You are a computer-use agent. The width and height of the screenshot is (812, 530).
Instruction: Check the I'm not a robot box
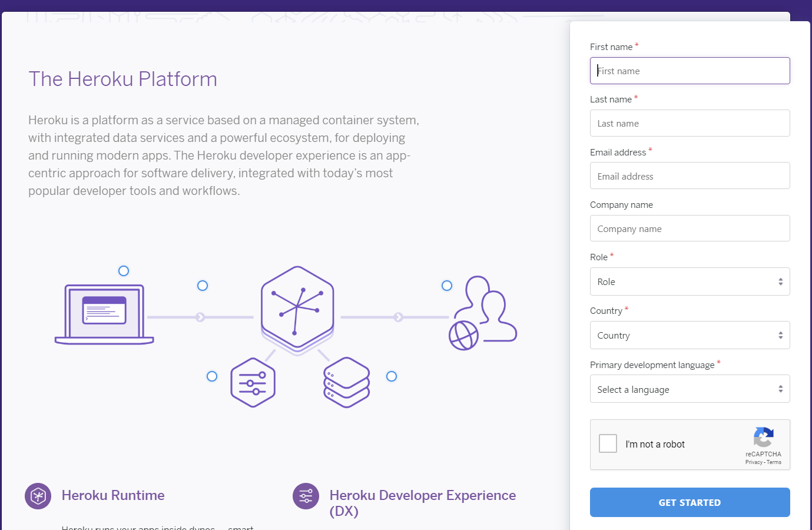pyautogui.click(x=608, y=443)
